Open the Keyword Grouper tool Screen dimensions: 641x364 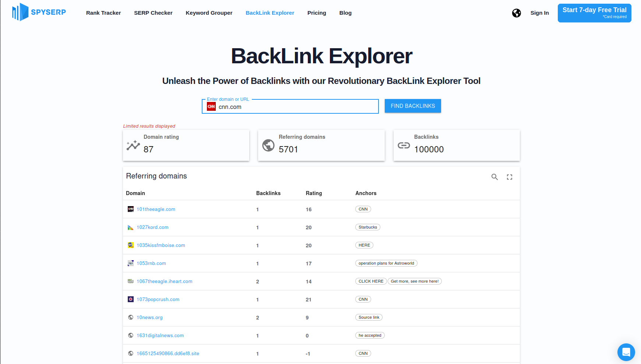pos(209,13)
